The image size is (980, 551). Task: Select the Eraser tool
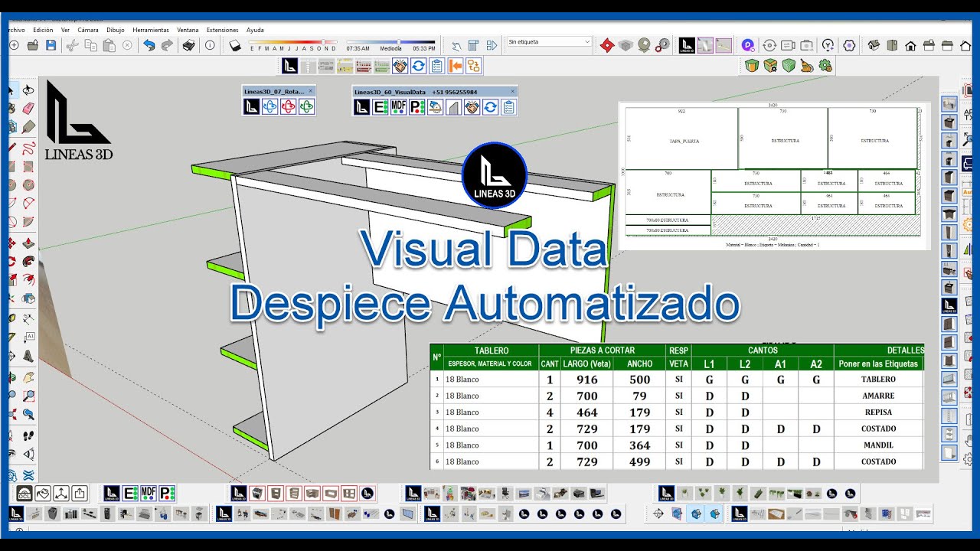(28, 109)
